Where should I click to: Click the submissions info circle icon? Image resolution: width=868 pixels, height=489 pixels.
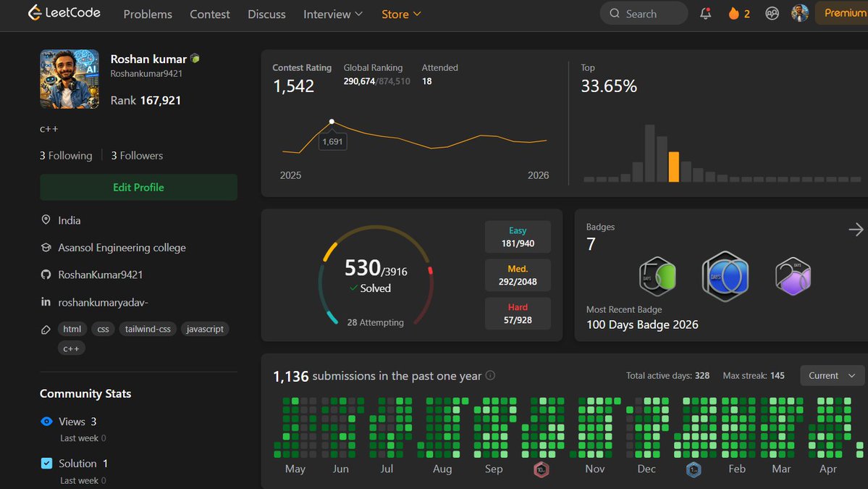pos(490,375)
